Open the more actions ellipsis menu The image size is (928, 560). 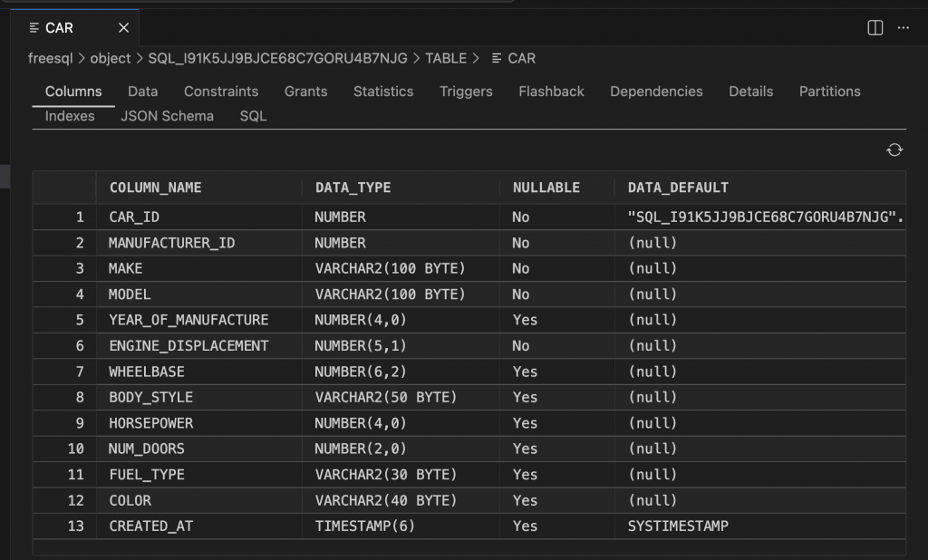pos(903,28)
